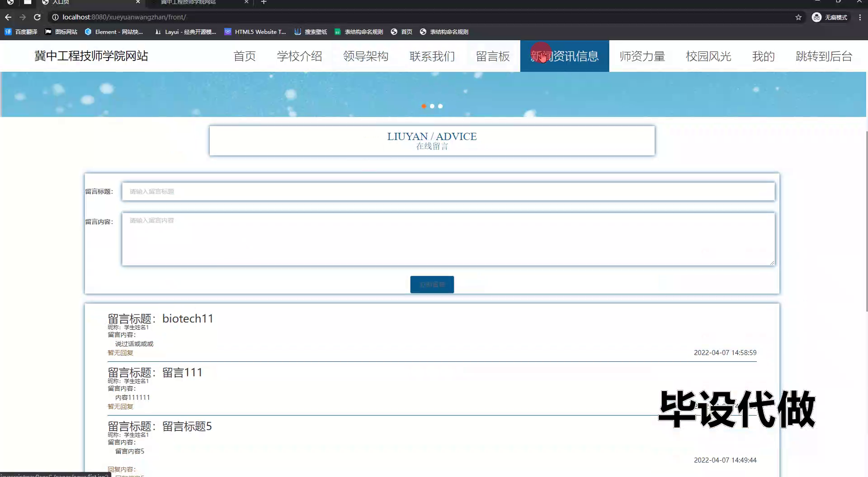Bookmark this page with star icon
The width and height of the screenshot is (868, 477).
(798, 17)
